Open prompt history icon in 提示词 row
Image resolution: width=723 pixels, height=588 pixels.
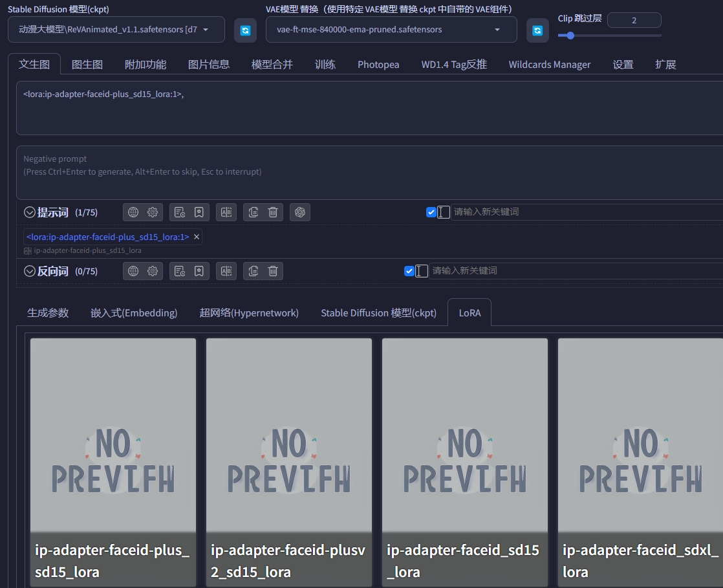pos(180,212)
